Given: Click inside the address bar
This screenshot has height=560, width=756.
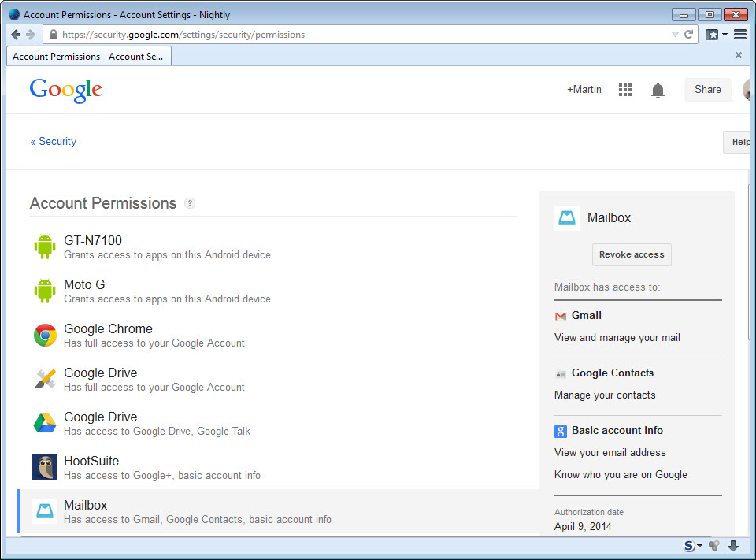Looking at the screenshot, I should point(315,34).
